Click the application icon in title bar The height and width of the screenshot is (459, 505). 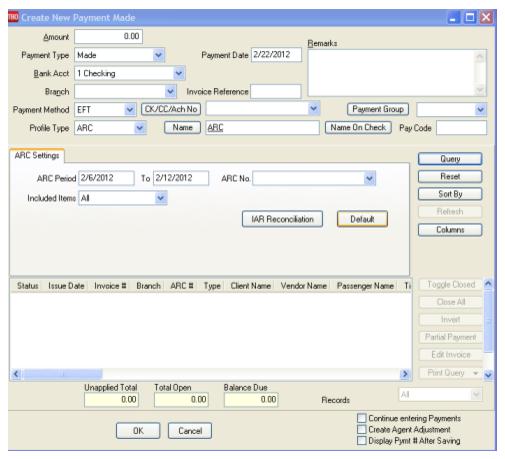click(x=13, y=17)
